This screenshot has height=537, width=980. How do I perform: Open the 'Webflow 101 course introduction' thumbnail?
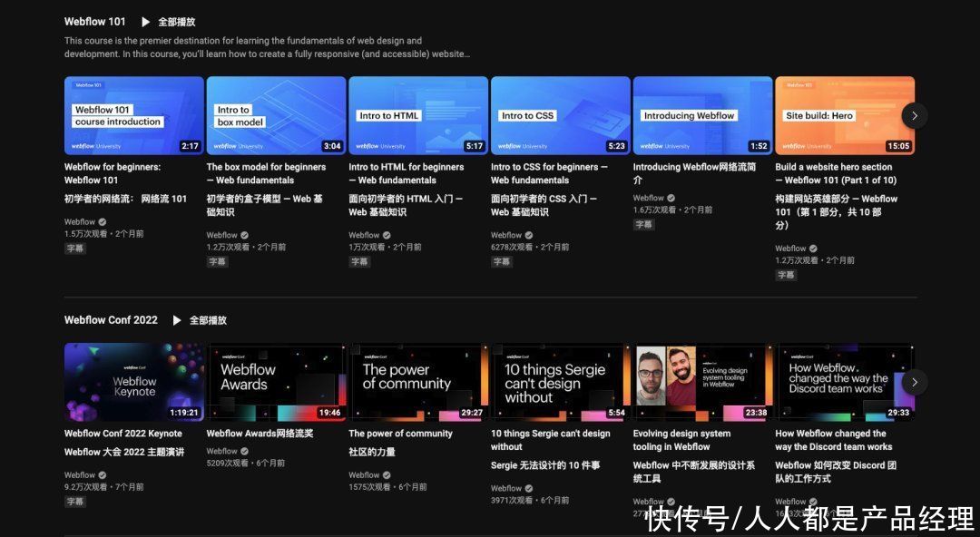pos(133,115)
